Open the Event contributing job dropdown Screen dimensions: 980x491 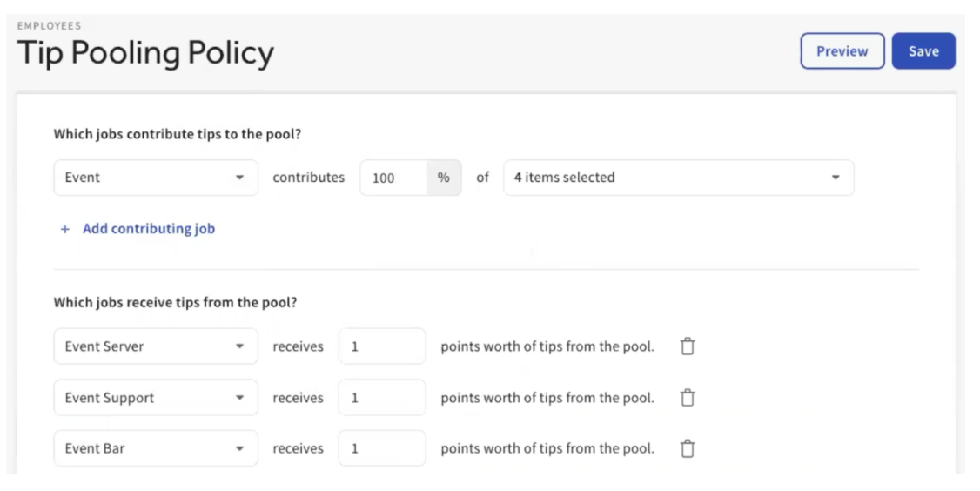(x=156, y=178)
